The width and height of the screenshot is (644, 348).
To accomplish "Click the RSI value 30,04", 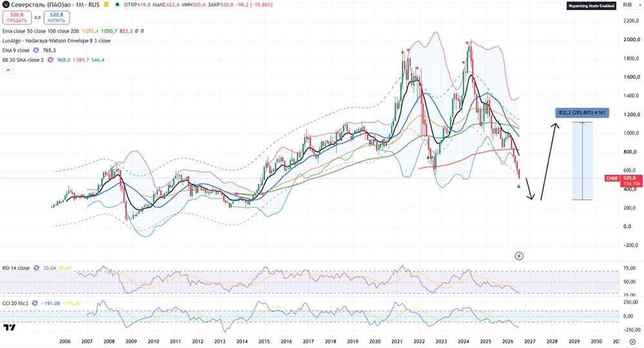I will [50, 268].
